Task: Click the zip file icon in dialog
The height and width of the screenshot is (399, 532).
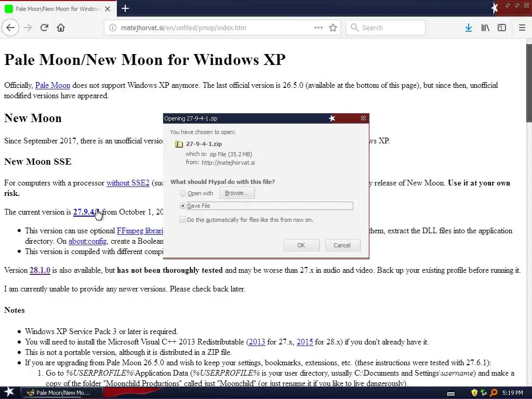Action: tap(179, 144)
